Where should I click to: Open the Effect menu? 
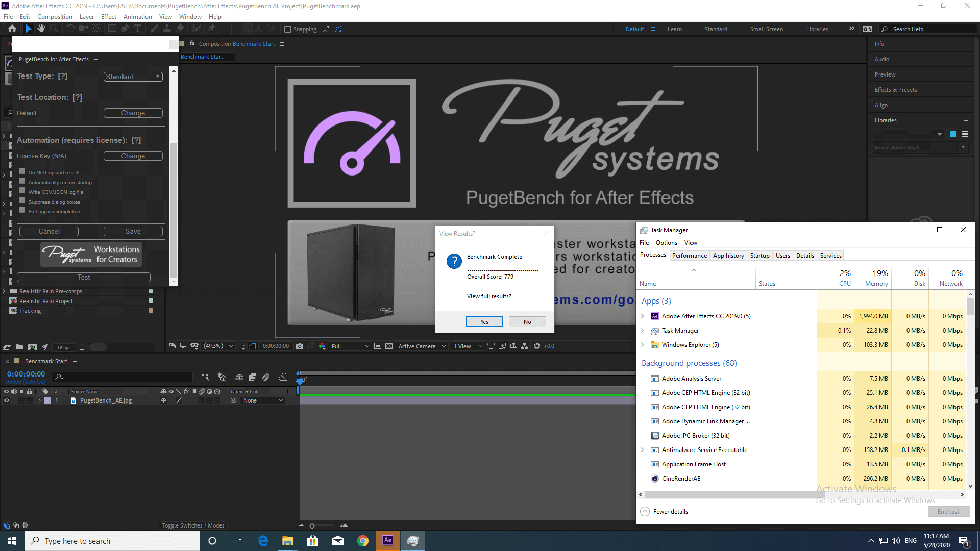109,17
